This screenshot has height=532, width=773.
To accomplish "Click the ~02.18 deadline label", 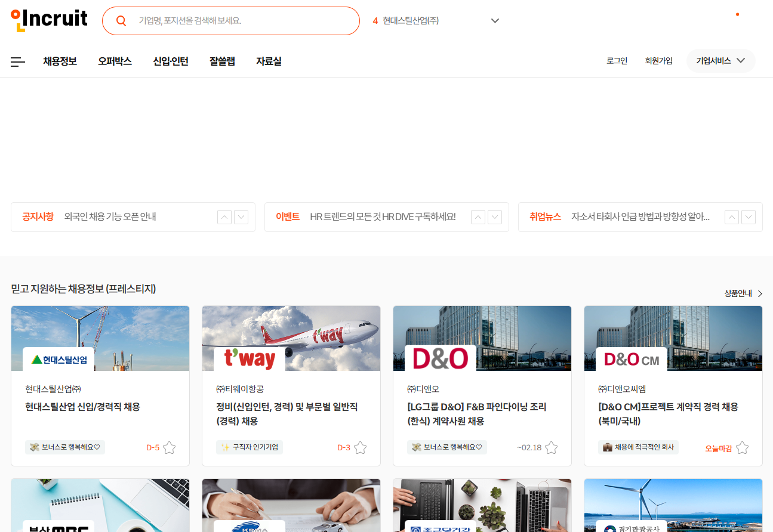I will coord(529,447).
